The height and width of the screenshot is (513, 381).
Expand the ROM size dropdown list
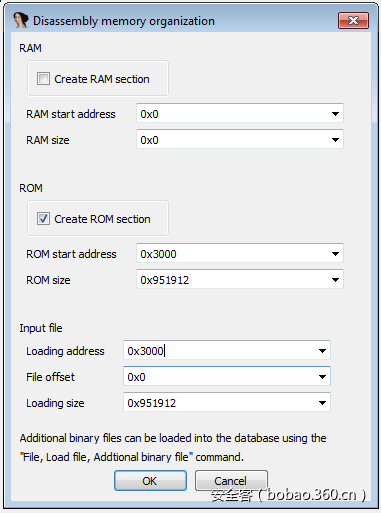[335, 280]
